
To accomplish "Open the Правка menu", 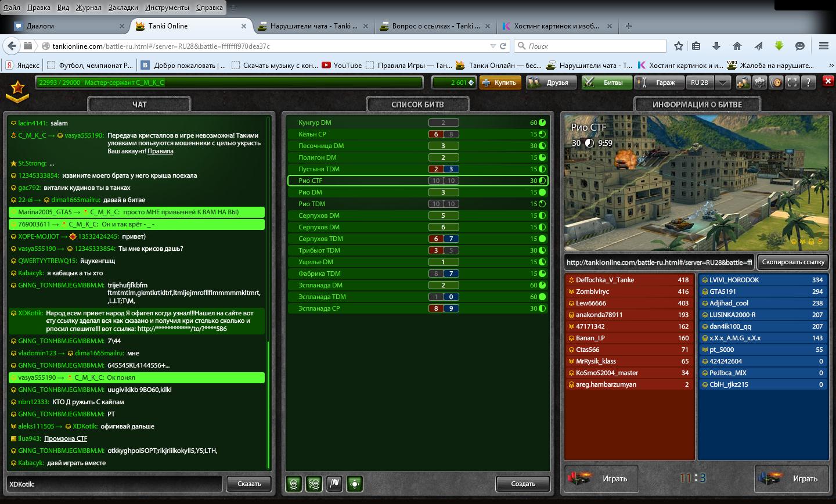I will 38,7.
